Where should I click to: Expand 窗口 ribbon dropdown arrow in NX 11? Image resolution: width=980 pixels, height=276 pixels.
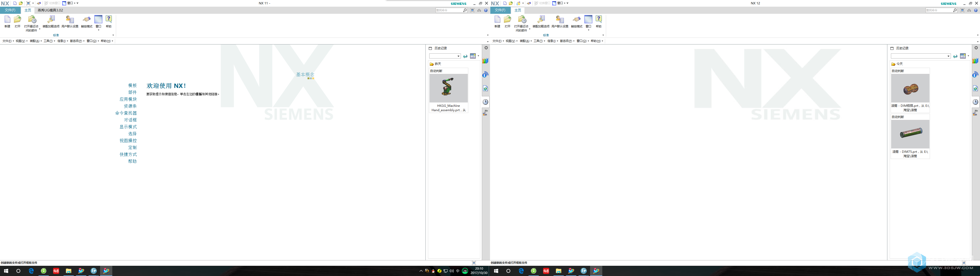[x=99, y=30]
